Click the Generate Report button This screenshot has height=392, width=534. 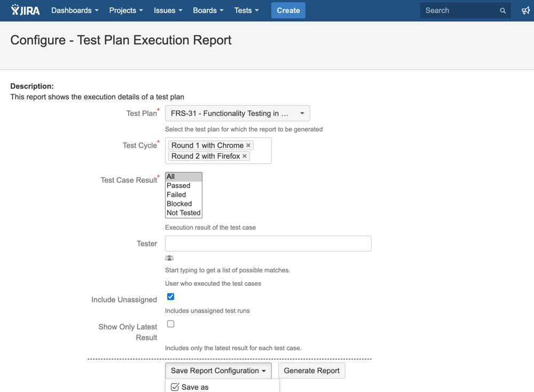pyautogui.click(x=311, y=371)
